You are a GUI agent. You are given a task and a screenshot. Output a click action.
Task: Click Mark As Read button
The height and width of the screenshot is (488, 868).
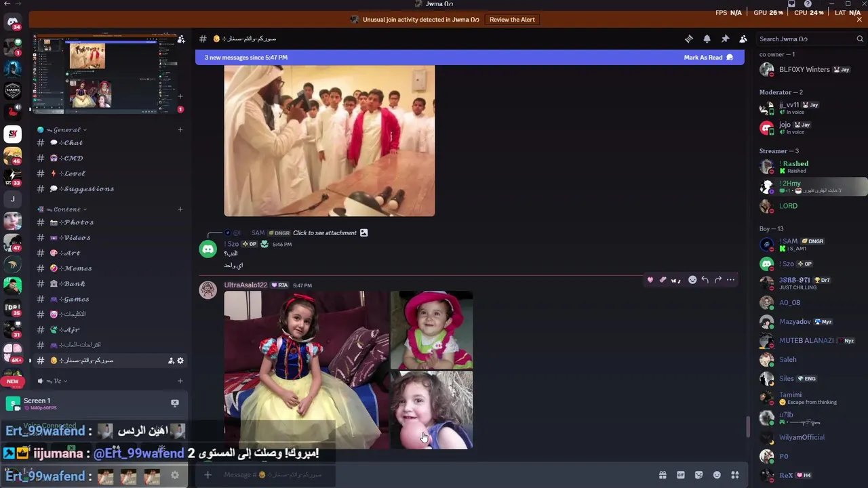pyautogui.click(x=709, y=58)
